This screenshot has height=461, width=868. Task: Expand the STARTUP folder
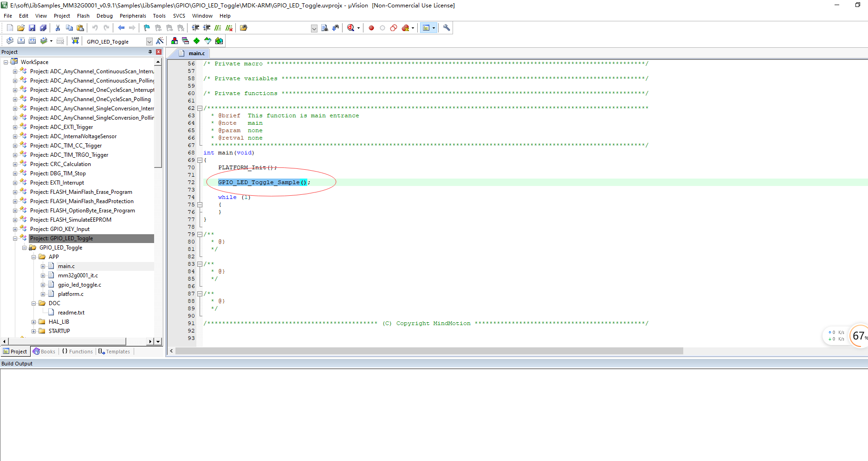[33, 331]
